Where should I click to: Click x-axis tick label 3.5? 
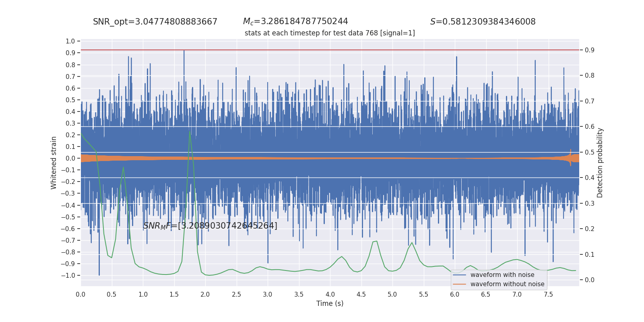point(299,295)
